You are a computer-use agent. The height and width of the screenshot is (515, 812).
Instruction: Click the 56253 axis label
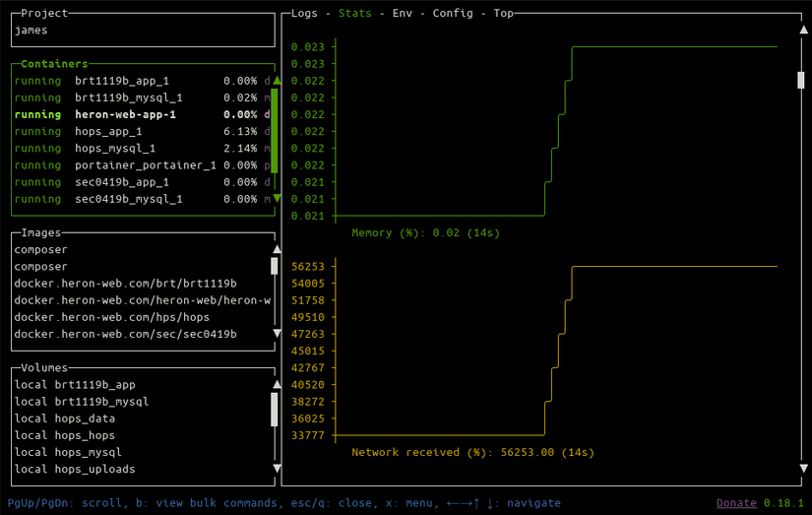[x=308, y=266]
